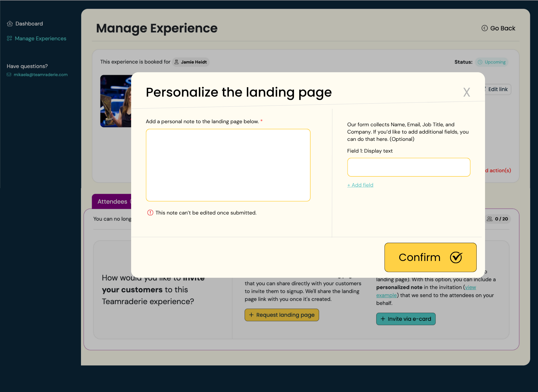
Task: Click the Go Back arrow icon
Action: click(484, 28)
